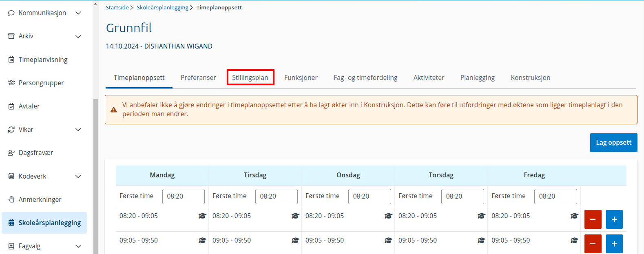
Task: Click the Kodeverk database icon
Action: click(11, 176)
